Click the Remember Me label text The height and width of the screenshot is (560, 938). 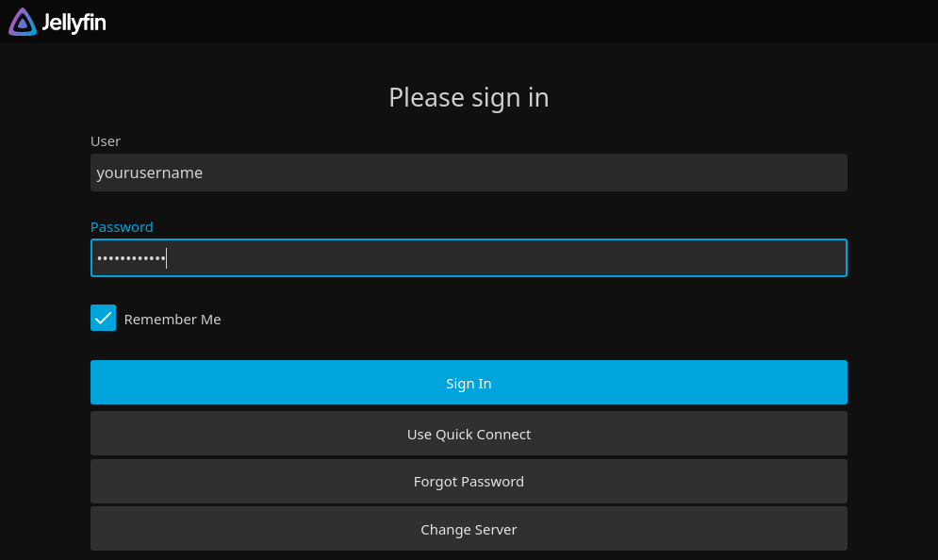pyautogui.click(x=173, y=319)
